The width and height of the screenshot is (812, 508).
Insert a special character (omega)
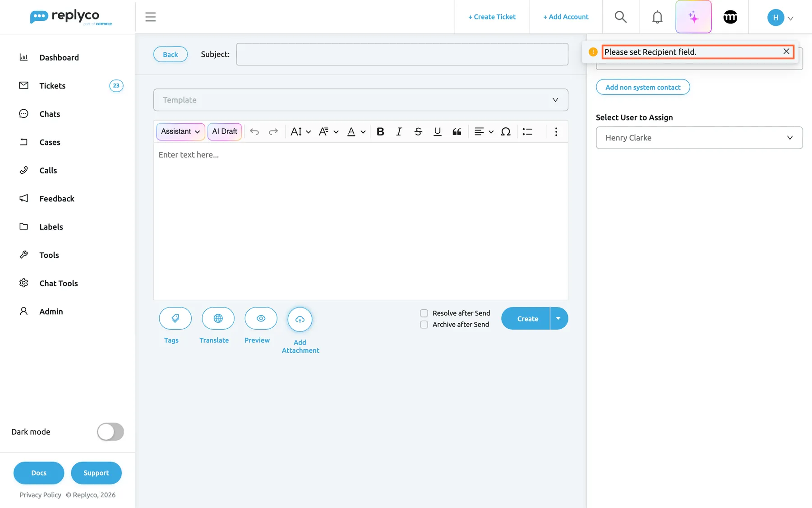pos(506,131)
